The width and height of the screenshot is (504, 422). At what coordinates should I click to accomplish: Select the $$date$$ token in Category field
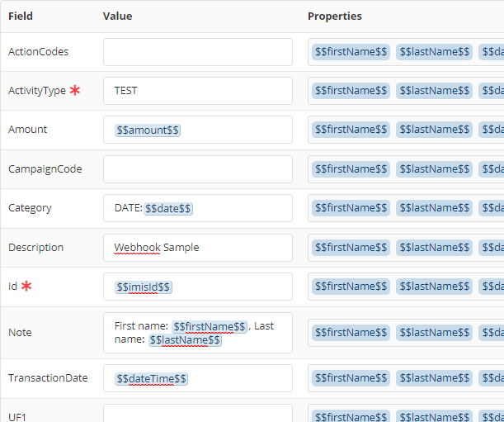(168, 209)
